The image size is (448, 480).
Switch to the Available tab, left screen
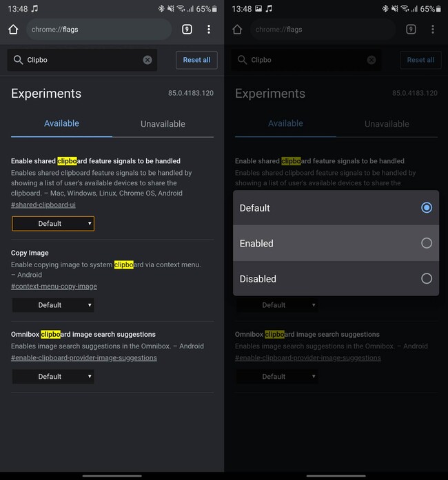tap(61, 124)
